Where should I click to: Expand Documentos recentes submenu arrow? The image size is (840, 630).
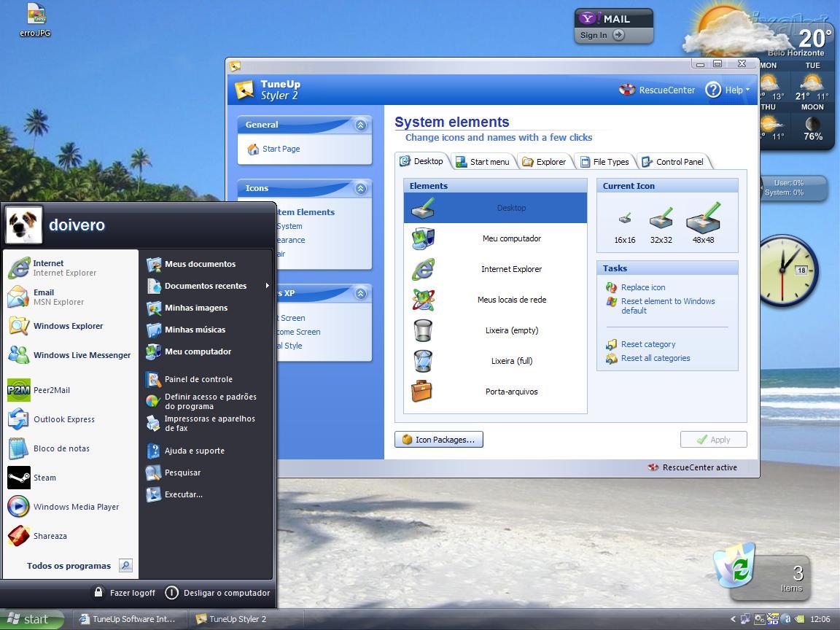point(267,286)
